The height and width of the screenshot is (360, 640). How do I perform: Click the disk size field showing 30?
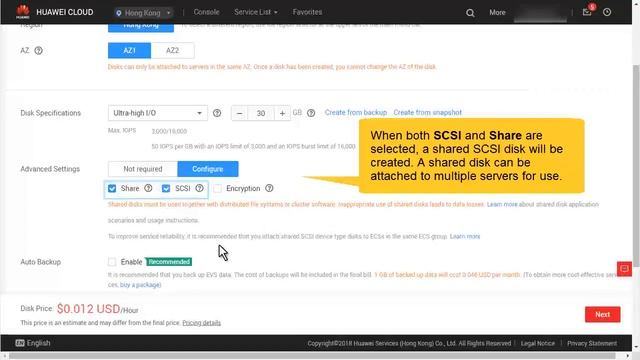261,113
